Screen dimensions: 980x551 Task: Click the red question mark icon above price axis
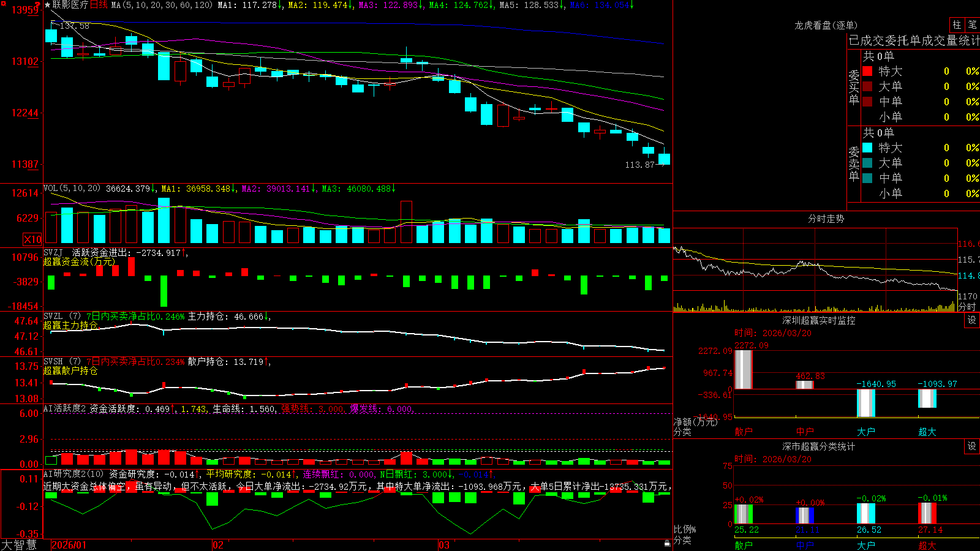[x=38, y=6]
